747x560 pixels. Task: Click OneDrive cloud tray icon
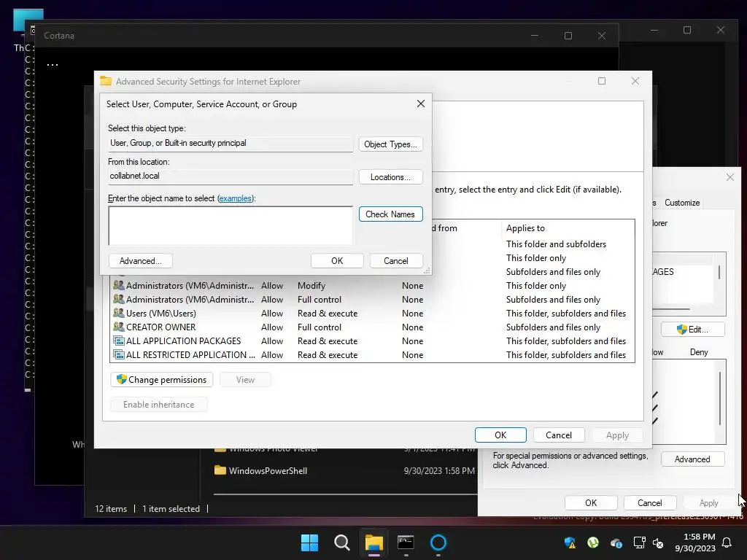616,542
